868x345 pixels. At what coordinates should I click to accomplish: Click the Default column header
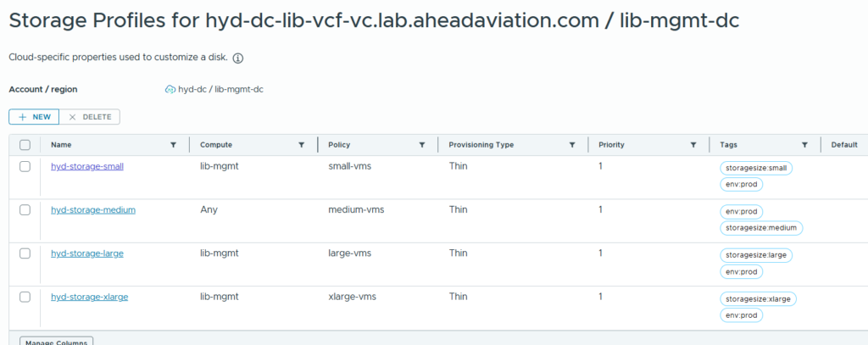tap(844, 145)
